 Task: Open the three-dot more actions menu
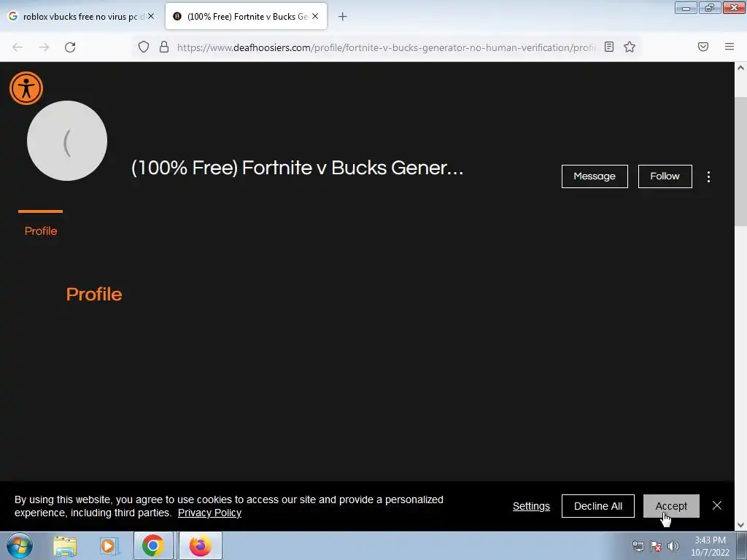[708, 176]
